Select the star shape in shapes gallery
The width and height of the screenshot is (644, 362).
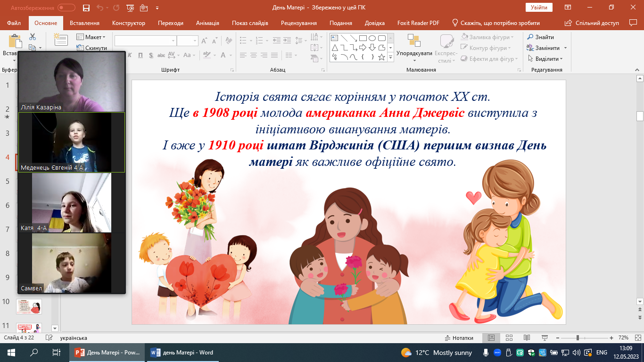coord(382,58)
